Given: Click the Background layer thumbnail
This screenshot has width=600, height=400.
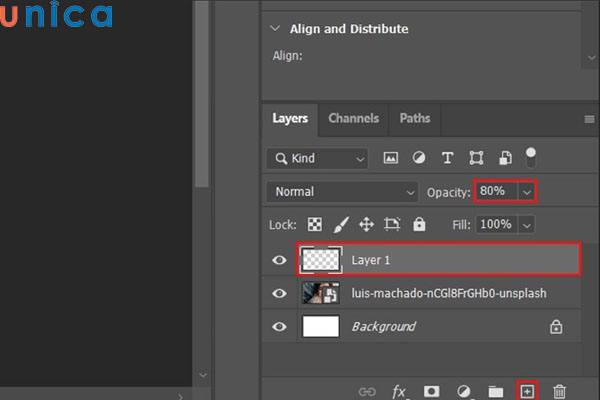Looking at the screenshot, I should click(x=321, y=326).
